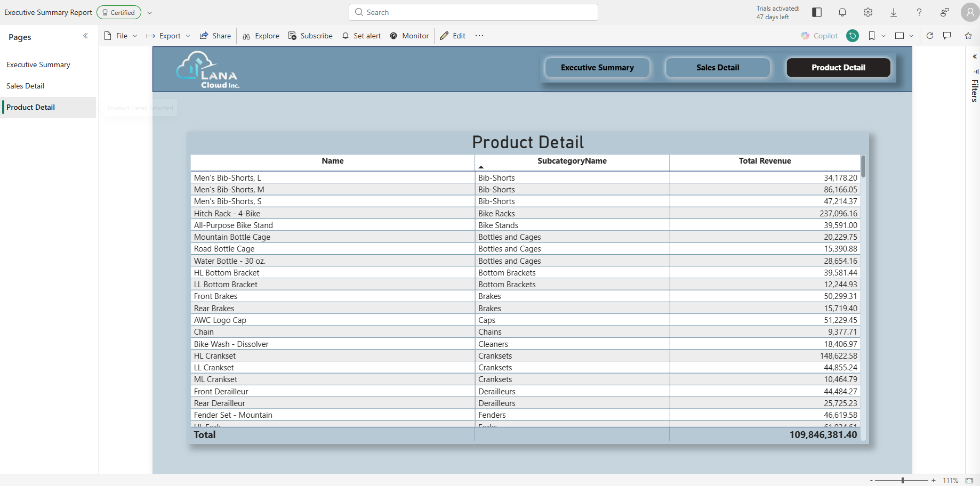Toggle the side pane layout icon
Screen dimensions: 980x486
pos(817,12)
